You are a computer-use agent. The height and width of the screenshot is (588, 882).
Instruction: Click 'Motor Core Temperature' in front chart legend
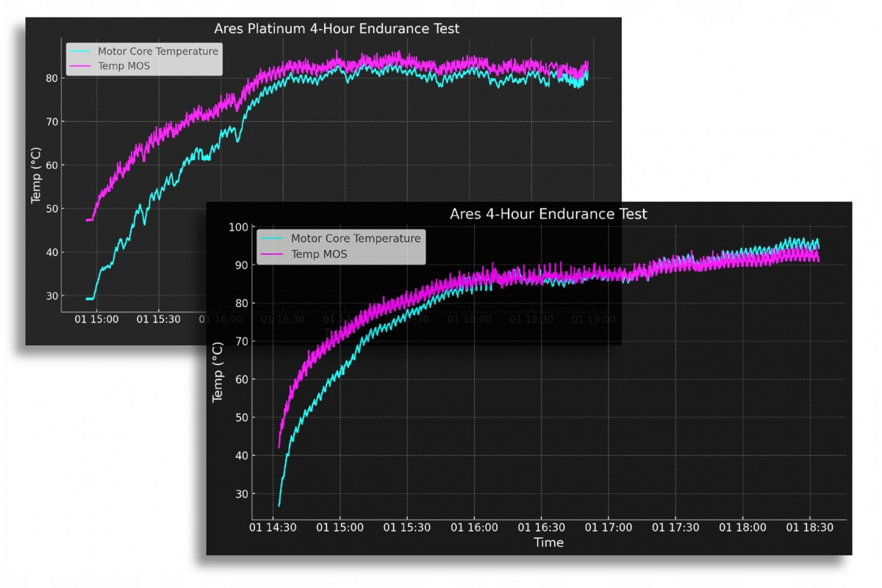[356, 238]
